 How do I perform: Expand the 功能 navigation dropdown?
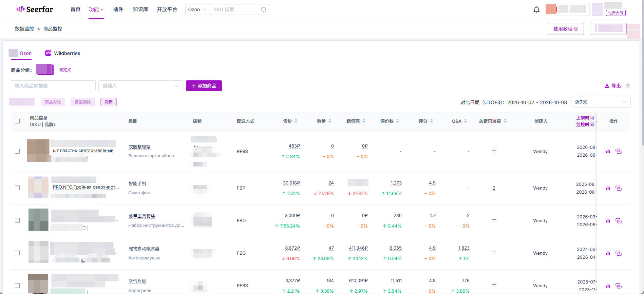tap(96, 9)
